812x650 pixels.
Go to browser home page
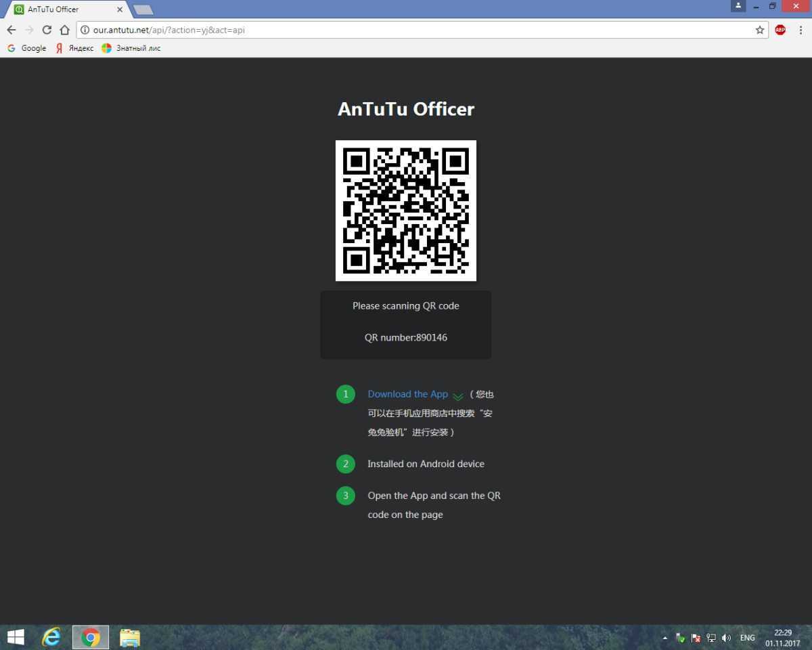click(64, 30)
